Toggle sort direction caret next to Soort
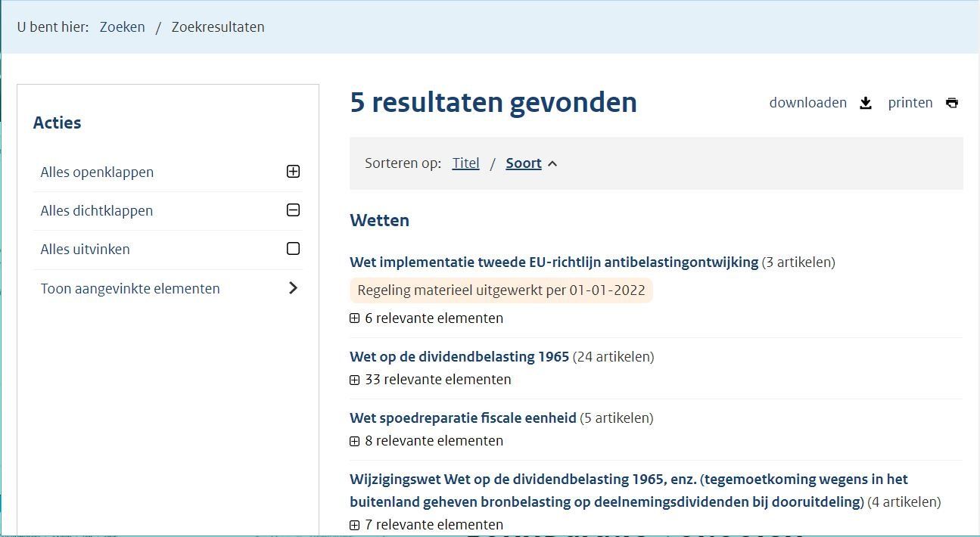 [x=552, y=163]
